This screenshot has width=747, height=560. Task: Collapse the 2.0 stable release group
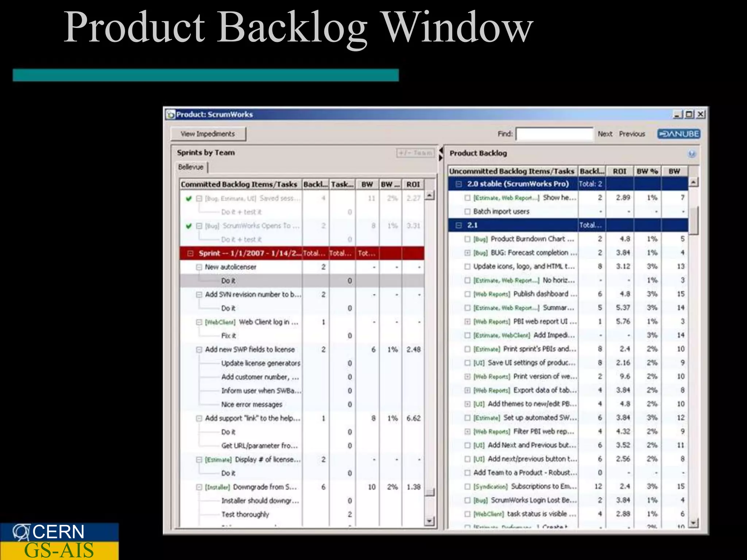click(x=459, y=184)
